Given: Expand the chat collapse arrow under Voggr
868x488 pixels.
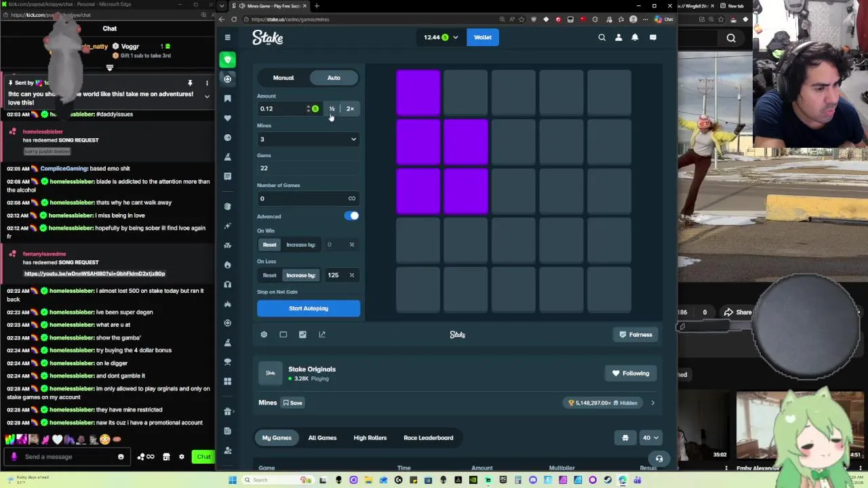Looking at the screenshot, I should 109,68.
